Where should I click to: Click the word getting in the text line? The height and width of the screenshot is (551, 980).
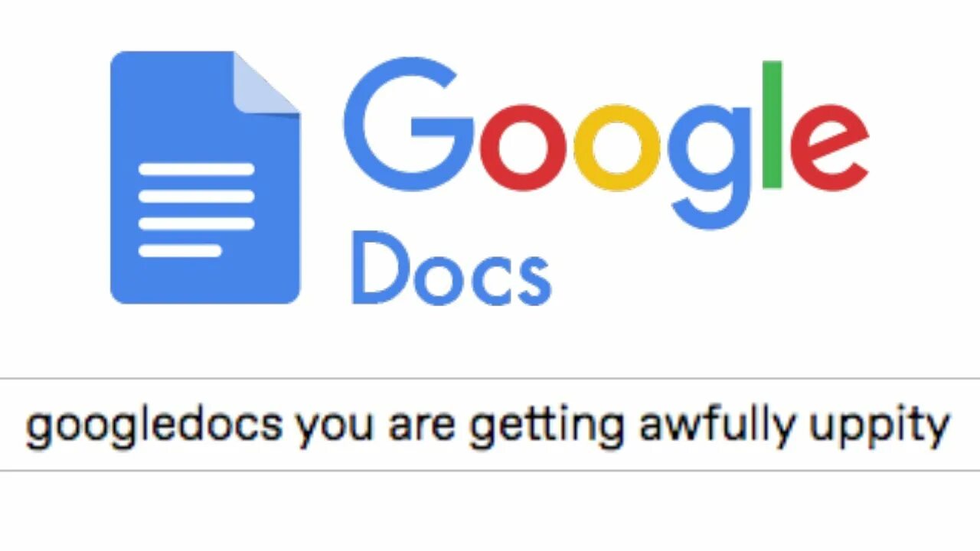pos(547,426)
